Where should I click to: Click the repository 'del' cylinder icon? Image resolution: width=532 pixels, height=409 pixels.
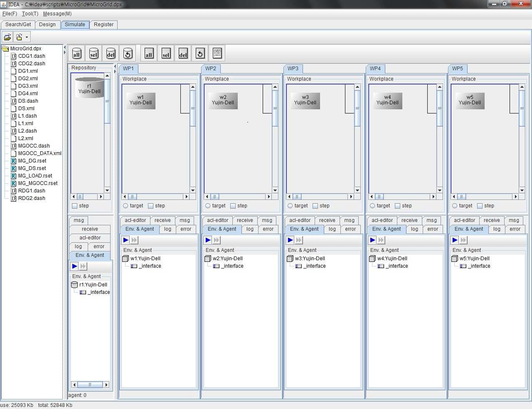(111, 53)
